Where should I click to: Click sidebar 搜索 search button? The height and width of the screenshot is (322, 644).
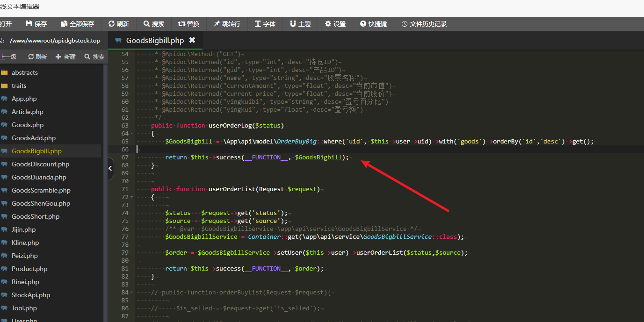coord(94,57)
